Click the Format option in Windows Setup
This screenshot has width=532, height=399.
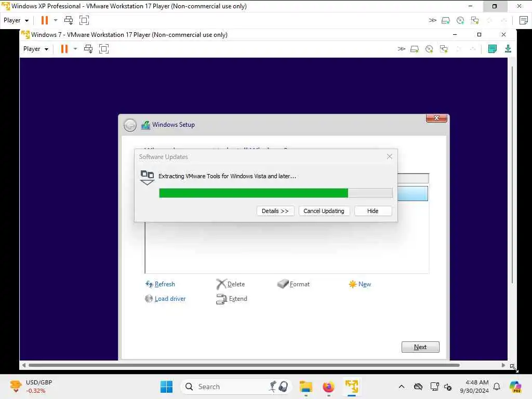pyautogui.click(x=294, y=284)
